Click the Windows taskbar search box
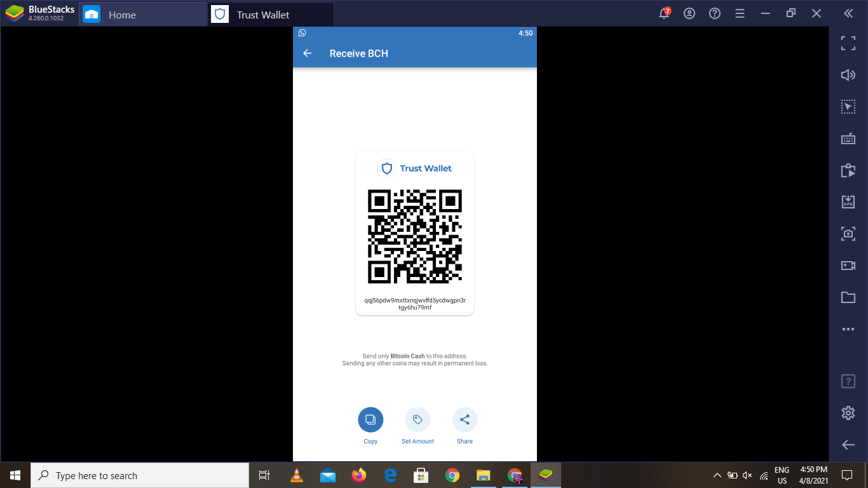This screenshot has height=488, width=868. coord(140,475)
